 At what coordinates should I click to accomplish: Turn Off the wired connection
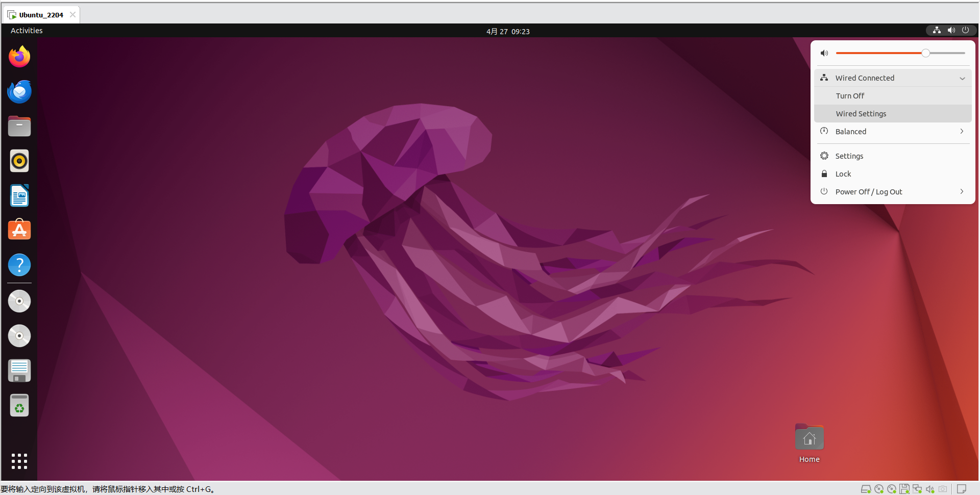click(893, 96)
